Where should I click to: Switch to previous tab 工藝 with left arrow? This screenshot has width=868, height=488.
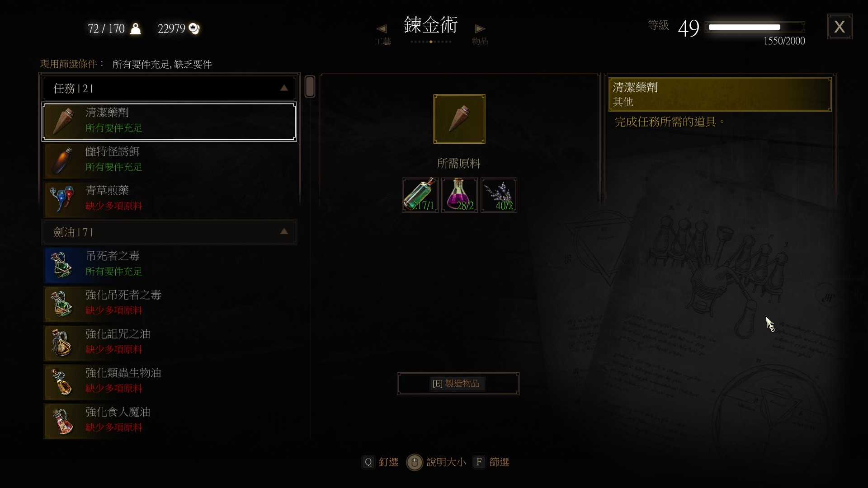coord(382,29)
